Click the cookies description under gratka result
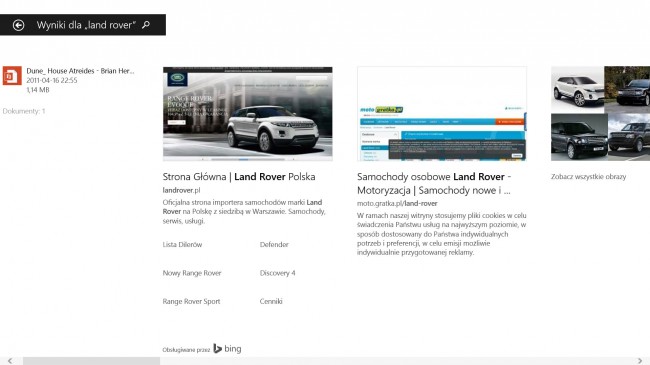The width and height of the screenshot is (650, 365). (441, 234)
